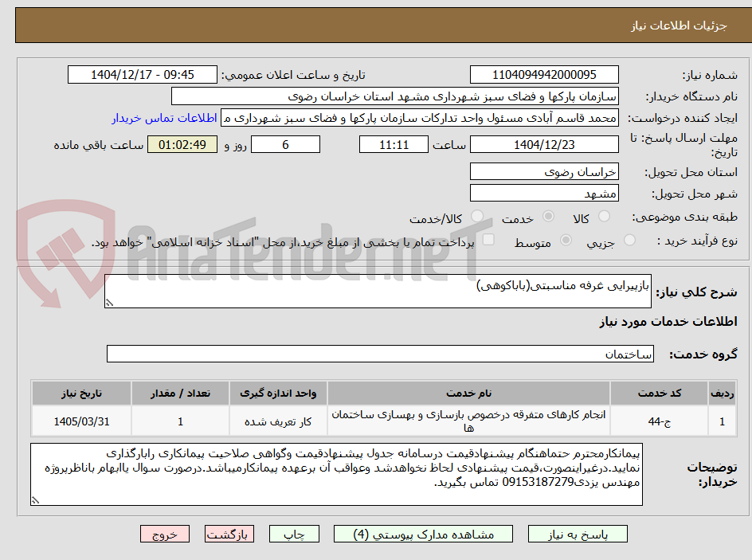Click the جزئیات اطلاعات نیاز header title

679,25
